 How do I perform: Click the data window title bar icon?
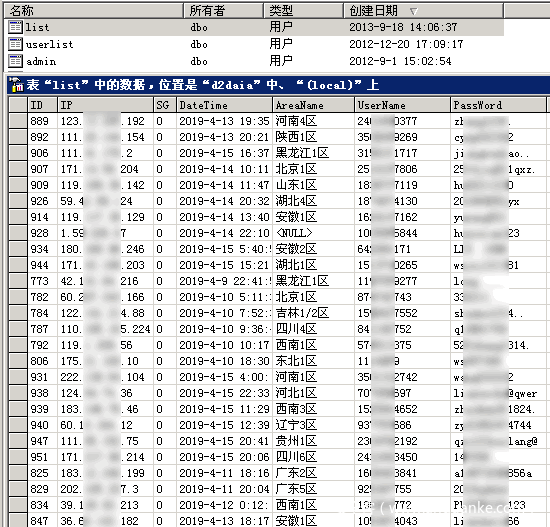(x=15, y=85)
